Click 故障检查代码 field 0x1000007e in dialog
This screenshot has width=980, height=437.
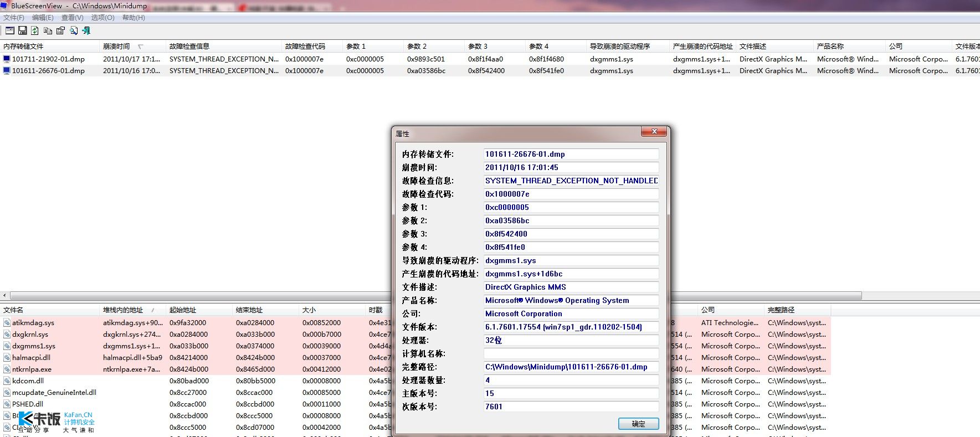[x=571, y=194]
